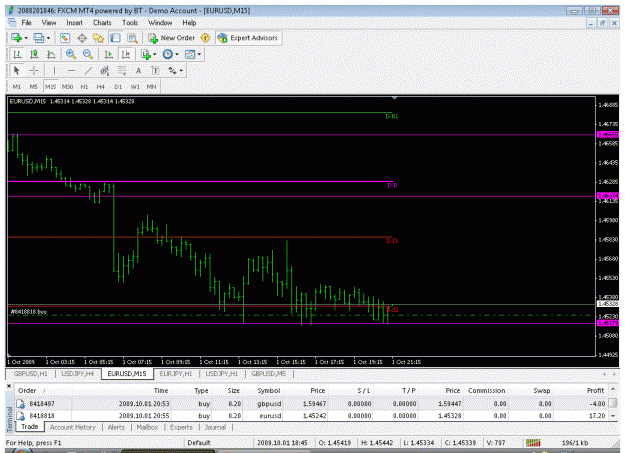Select the vertical line tool

tap(54, 71)
